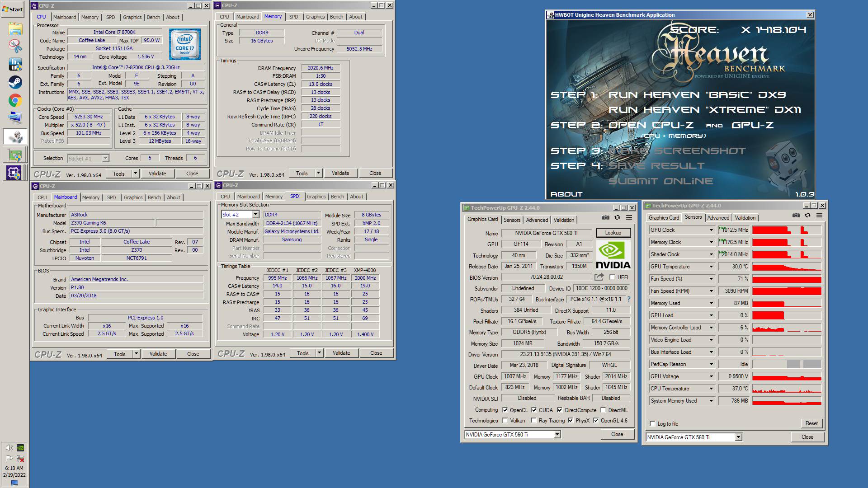The height and width of the screenshot is (488, 868).
Task: Open Steam from the taskbar
Action: 15,82
